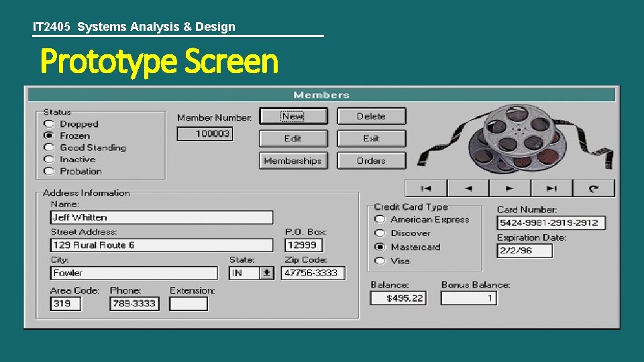Click the Name field containing Jeff Whitten

pos(162,217)
